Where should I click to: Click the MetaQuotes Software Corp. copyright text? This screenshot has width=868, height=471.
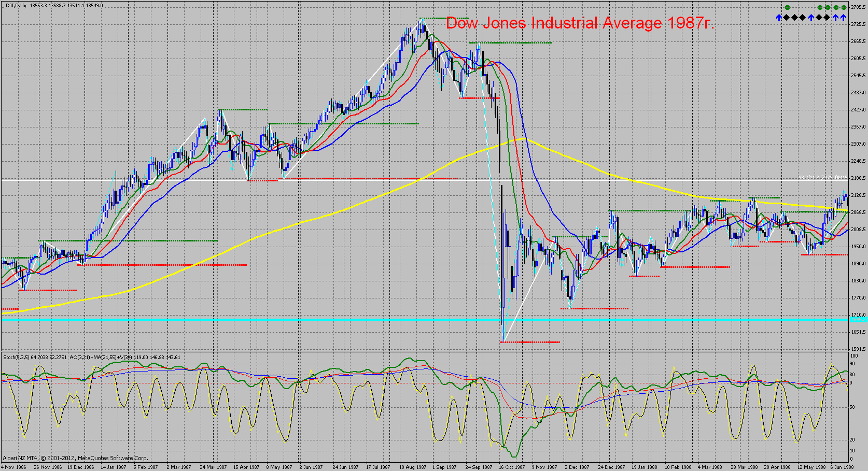pyautogui.click(x=76, y=458)
